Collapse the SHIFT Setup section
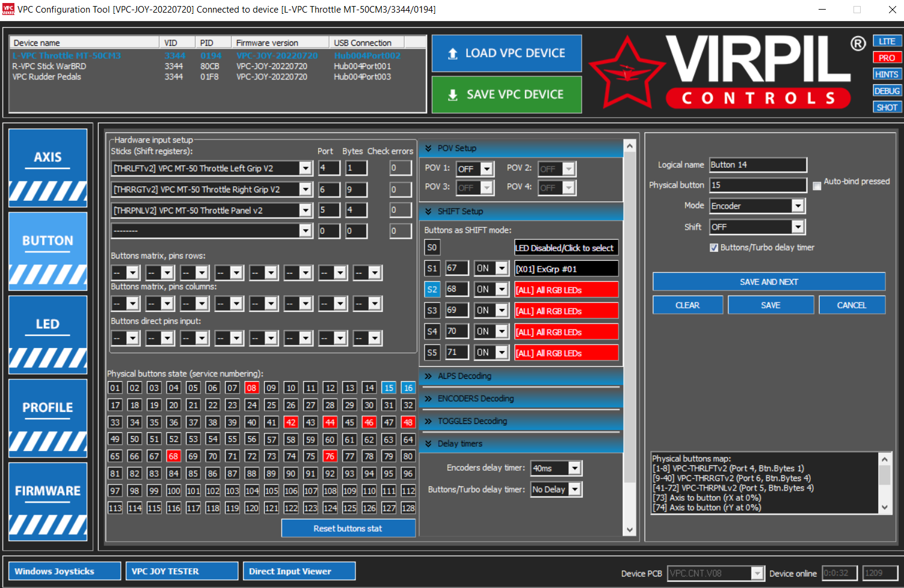904x588 pixels. (521, 212)
